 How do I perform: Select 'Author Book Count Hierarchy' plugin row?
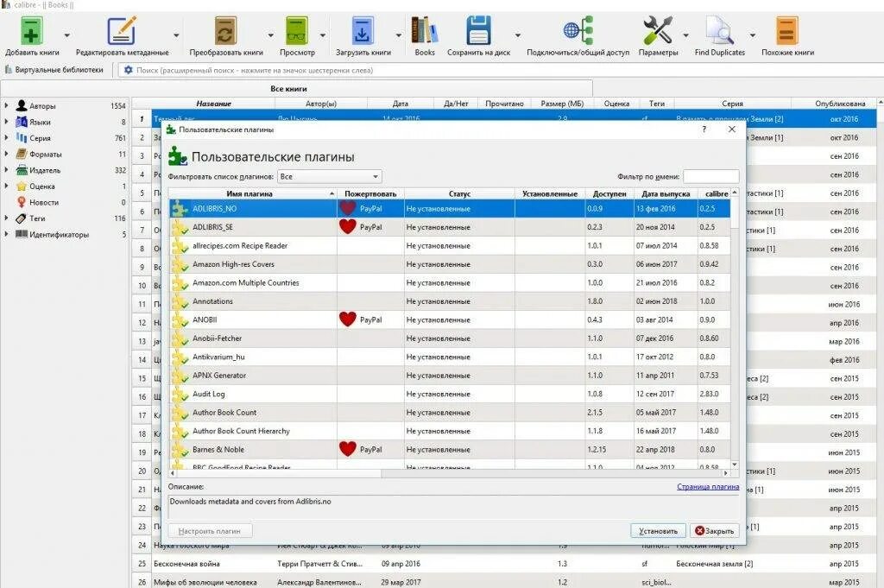(x=450, y=431)
